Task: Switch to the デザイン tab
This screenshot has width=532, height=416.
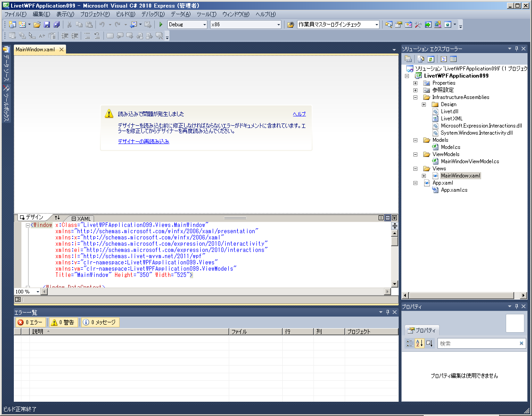Action: tap(32, 217)
